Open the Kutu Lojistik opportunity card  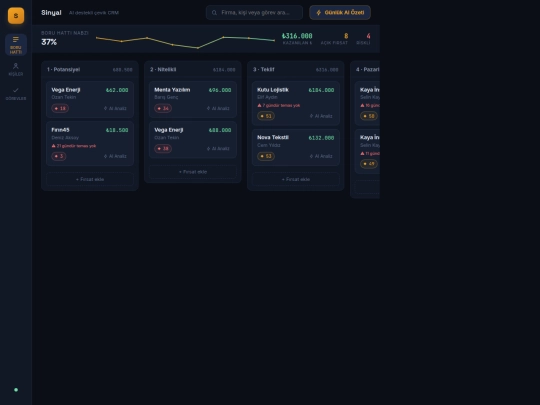(296, 103)
